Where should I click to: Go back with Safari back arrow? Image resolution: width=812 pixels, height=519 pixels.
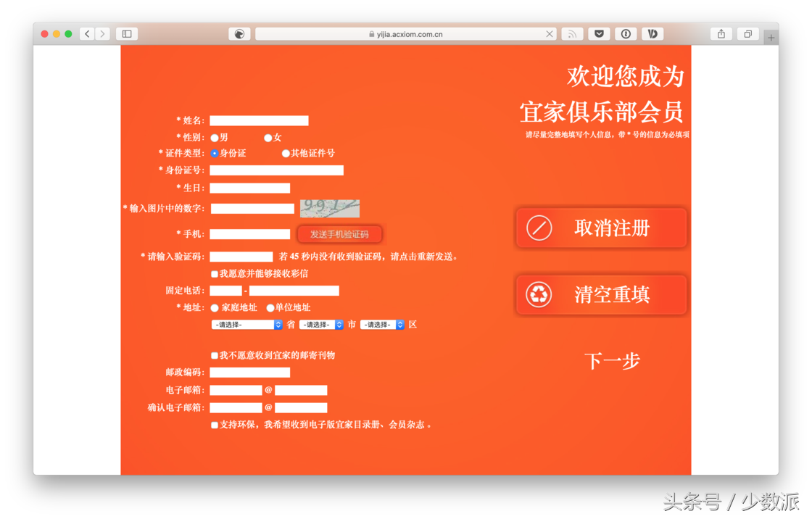[87, 34]
